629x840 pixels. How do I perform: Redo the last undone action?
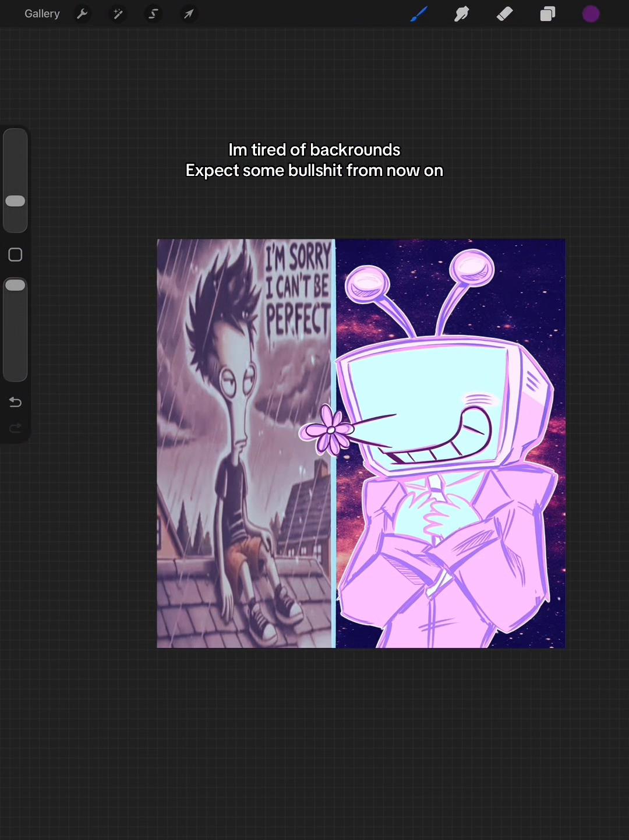click(x=15, y=428)
